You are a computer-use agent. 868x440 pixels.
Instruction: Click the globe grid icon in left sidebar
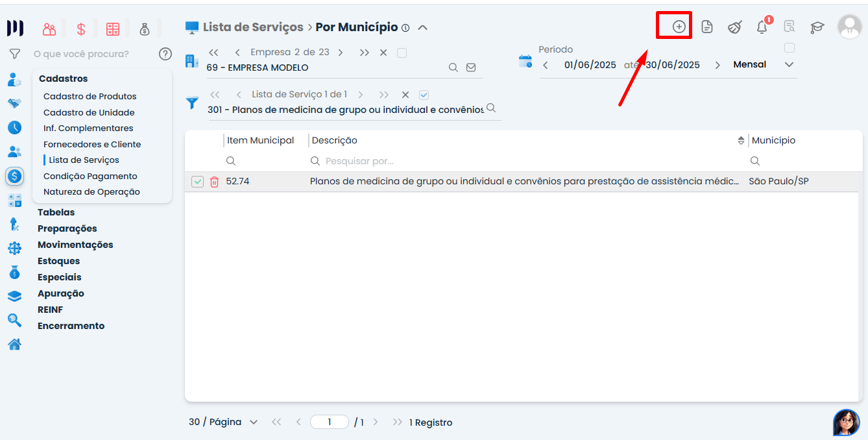(x=14, y=248)
